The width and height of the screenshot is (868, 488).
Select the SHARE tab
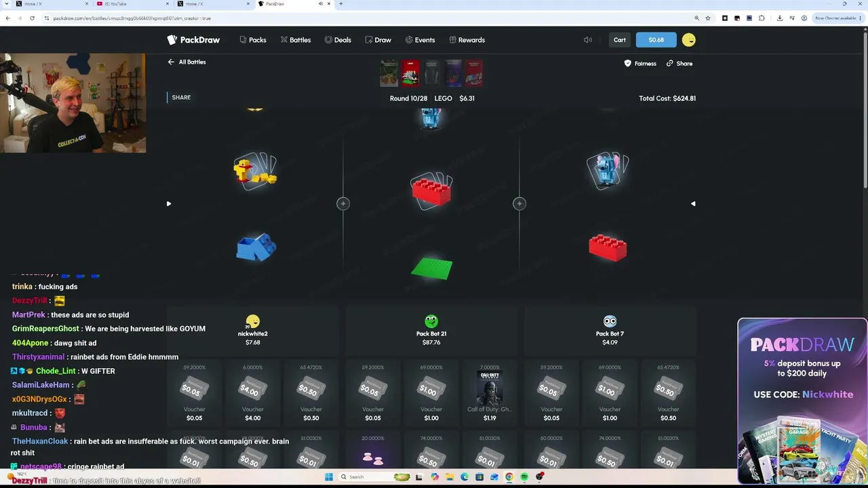181,98
